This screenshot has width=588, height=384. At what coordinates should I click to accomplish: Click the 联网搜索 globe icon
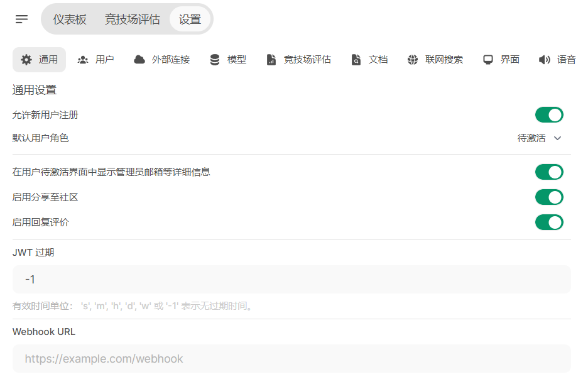(x=413, y=59)
